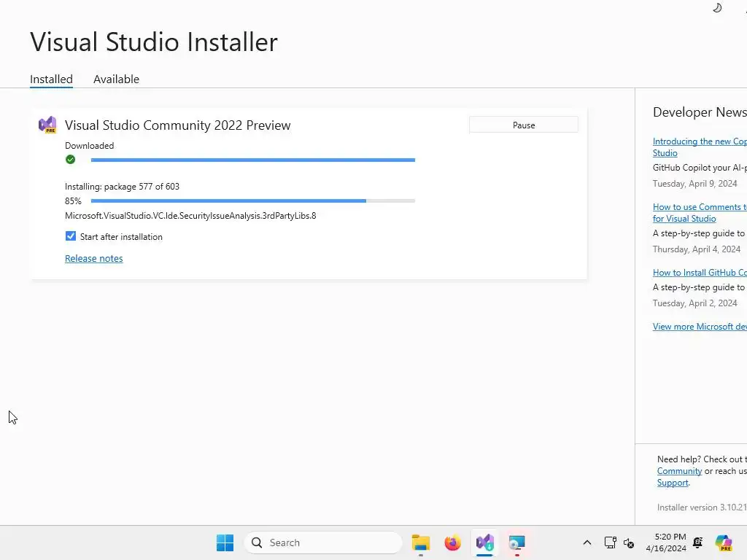Switch to the Installed tab

pyautogui.click(x=52, y=79)
